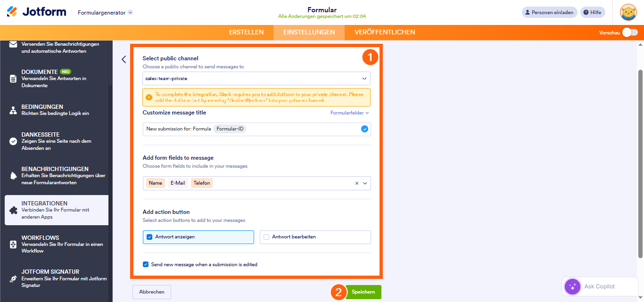Switch to the ERSTELLEN tab
644x302 pixels.
coord(246,33)
